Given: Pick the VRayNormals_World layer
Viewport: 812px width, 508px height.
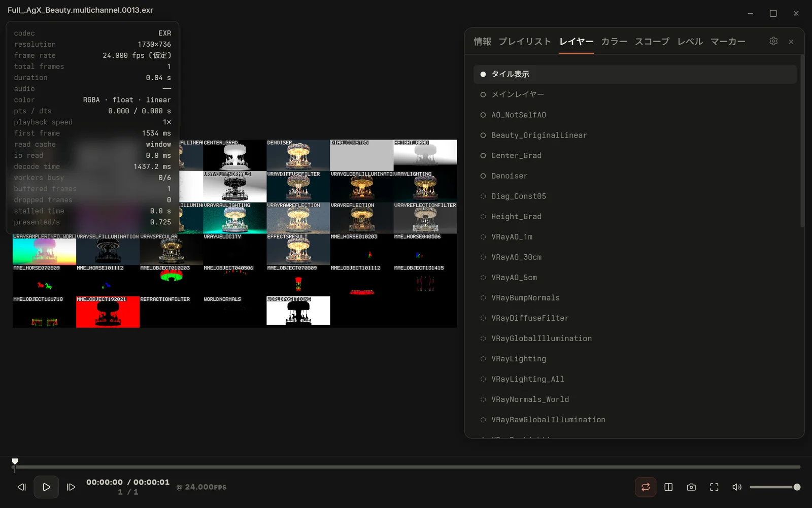Looking at the screenshot, I should [x=635, y=399].
